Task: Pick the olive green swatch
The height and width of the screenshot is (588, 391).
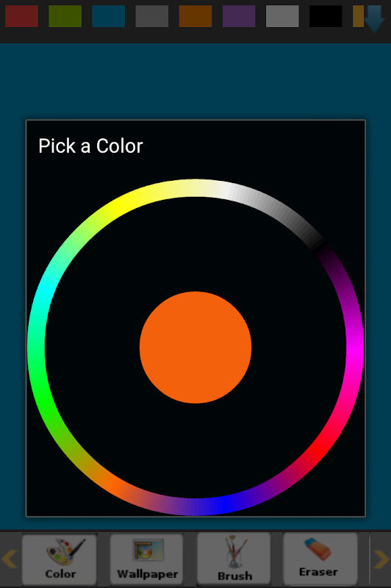Action: [65, 16]
